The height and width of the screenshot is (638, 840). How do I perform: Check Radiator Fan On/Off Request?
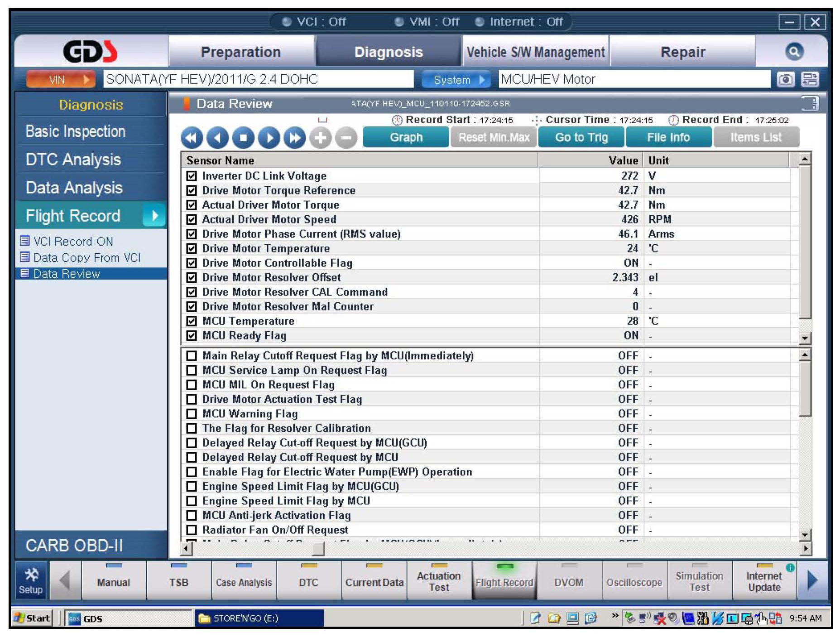coord(192,530)
